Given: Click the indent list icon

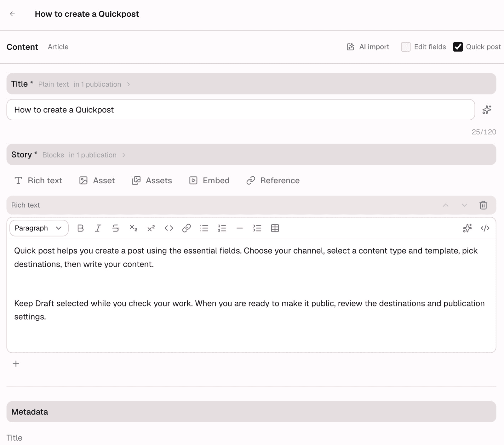Looking at the screenshot, I should click(x=257, y=228).
